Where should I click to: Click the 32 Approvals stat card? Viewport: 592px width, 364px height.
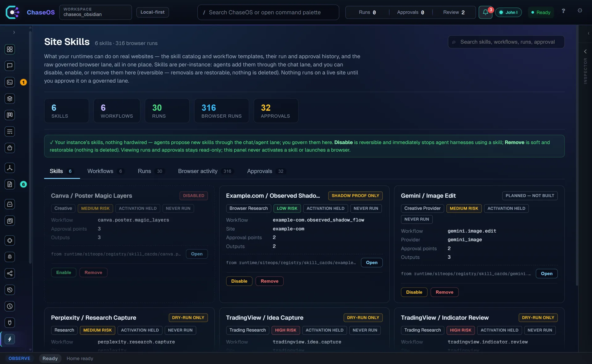tap(276, 111)
